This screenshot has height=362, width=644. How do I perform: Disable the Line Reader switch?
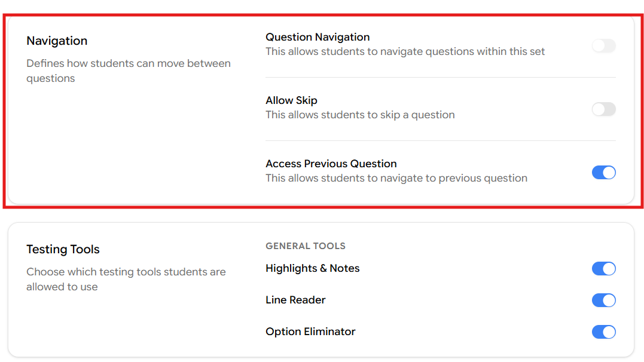pos(603,300)
